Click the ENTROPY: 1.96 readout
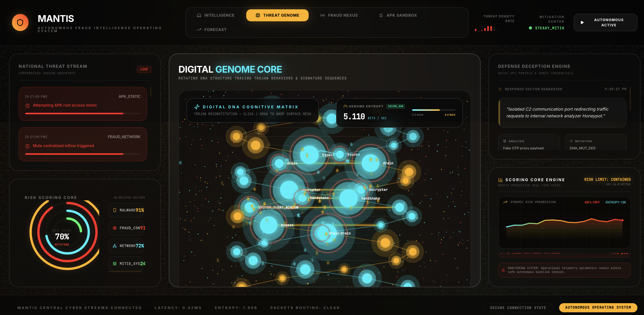The image size is (644, 315). [x=616, y=202]
